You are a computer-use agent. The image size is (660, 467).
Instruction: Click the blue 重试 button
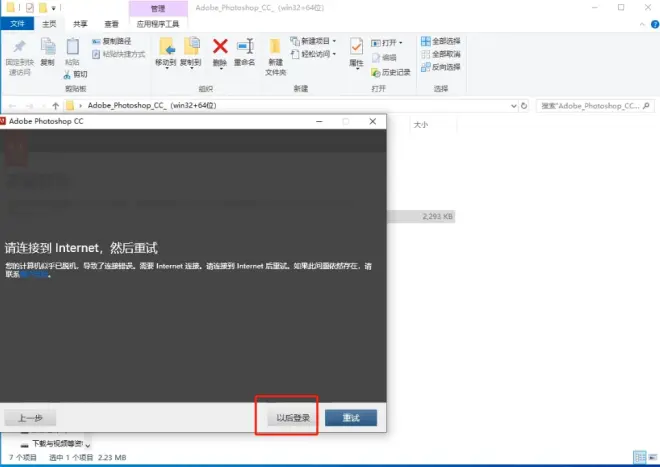pyautogui.click(x=351, y=418)
